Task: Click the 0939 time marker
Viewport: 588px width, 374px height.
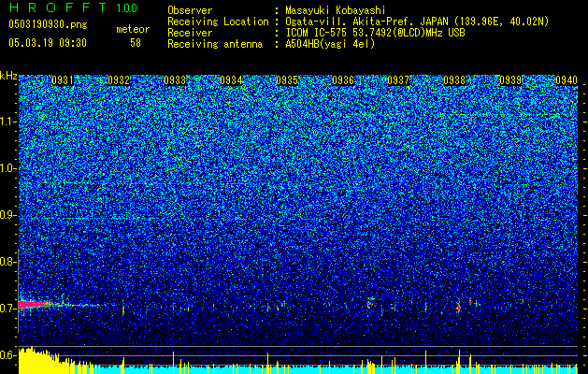Action: coord(510,80)
